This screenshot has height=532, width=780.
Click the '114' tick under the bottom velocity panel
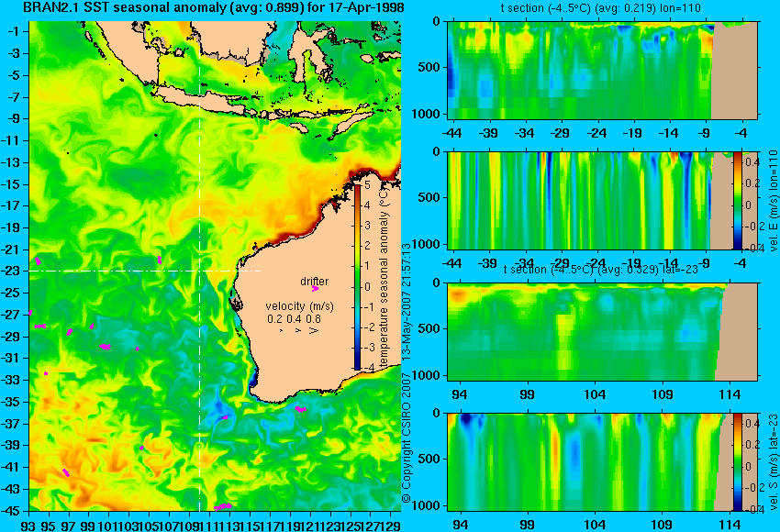[730, 525]
